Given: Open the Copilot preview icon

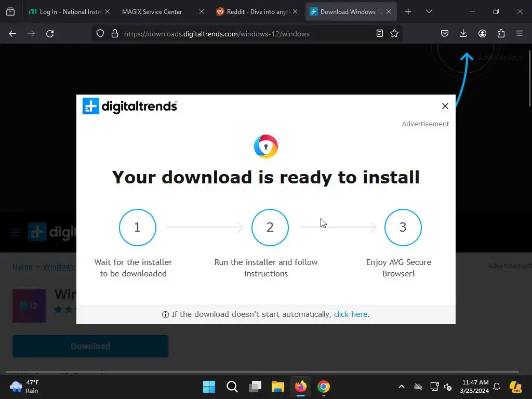Looking at the screenshot, I should point(515,387).
